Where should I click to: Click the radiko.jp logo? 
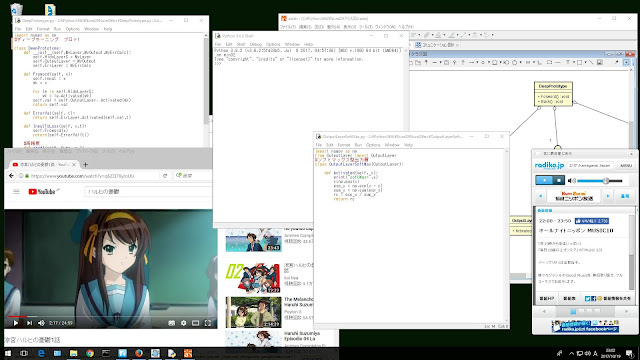549,165
